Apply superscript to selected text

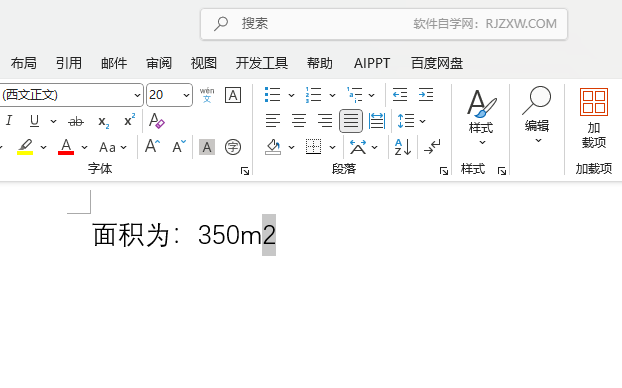click(129, 120)
